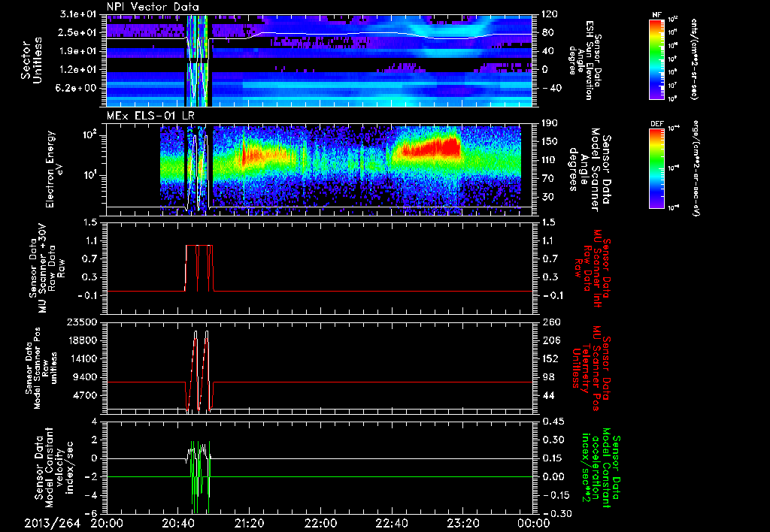The width and height of the screenshot is (770, 532).
Task: Click the white "Model Scanner Angle degrees" axis title
Action: 590,170
